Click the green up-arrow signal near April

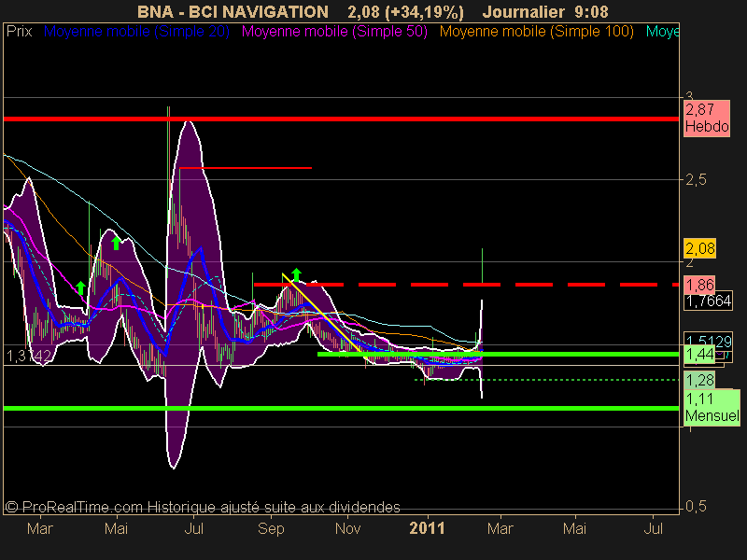tap(80, 287)
